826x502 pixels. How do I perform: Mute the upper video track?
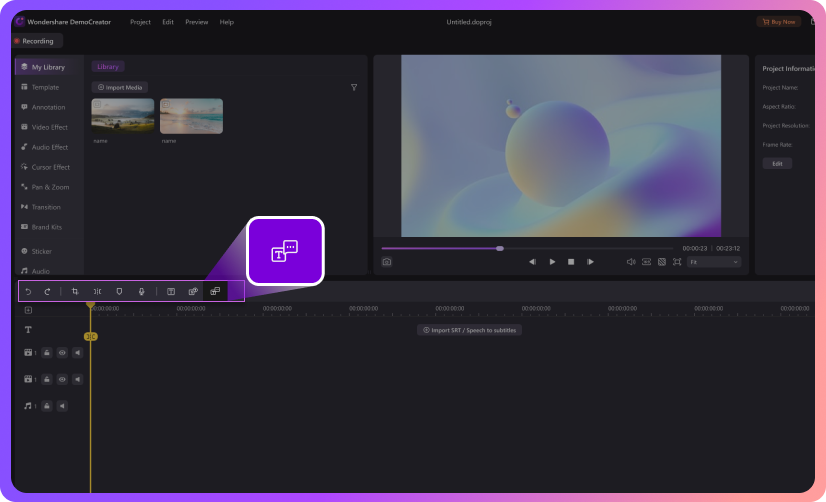77,352
